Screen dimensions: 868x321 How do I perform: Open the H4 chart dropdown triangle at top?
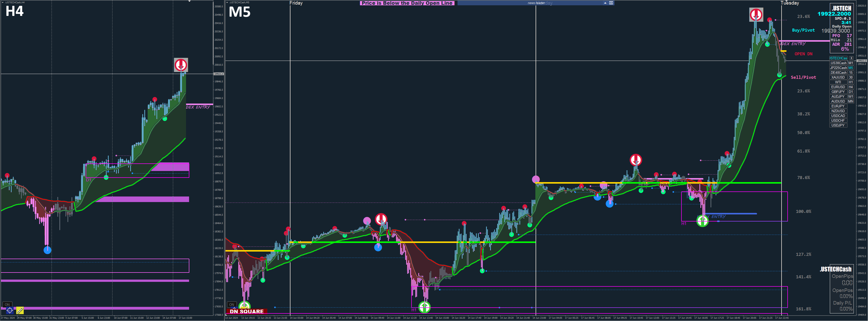(x=189, y=1)
